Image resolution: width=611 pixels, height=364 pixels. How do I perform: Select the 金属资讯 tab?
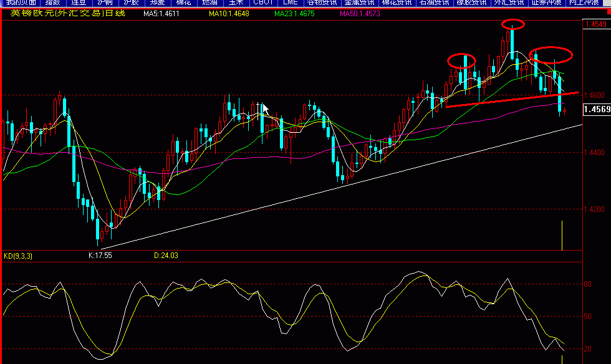coord(359,2)
